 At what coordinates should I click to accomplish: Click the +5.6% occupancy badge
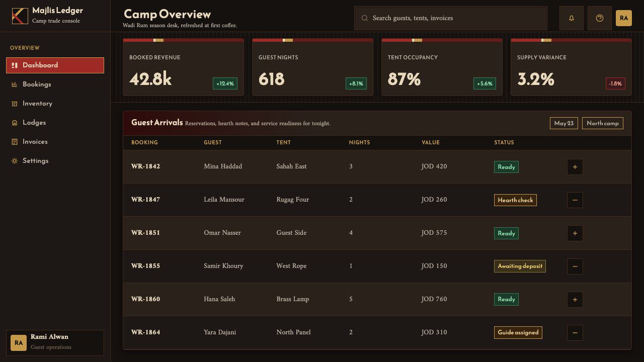(485, 84)
